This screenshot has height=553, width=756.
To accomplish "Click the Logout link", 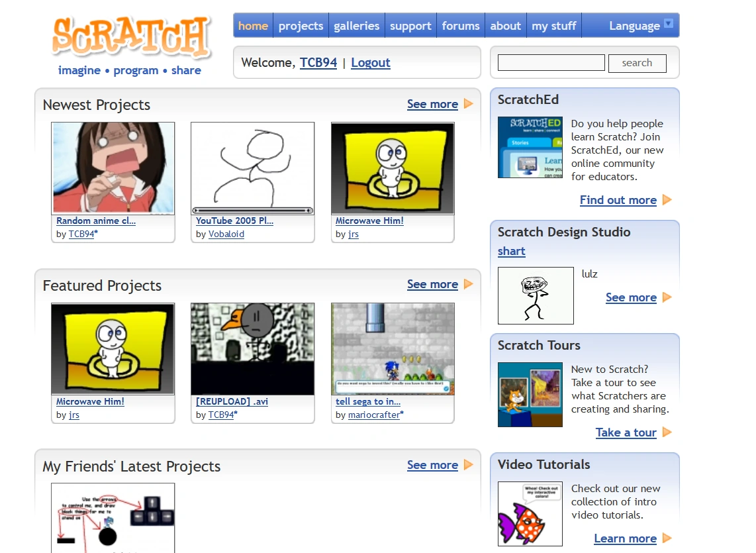I will point(370,63).
